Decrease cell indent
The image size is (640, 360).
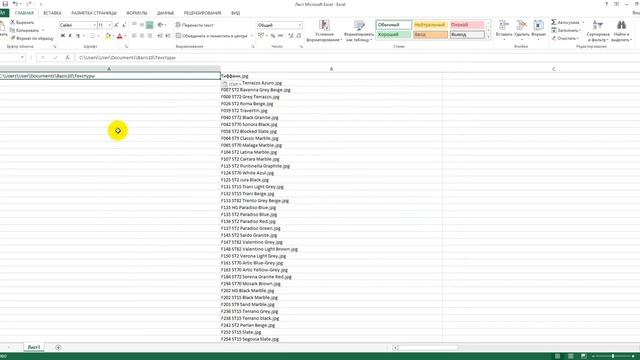point(160,36)
